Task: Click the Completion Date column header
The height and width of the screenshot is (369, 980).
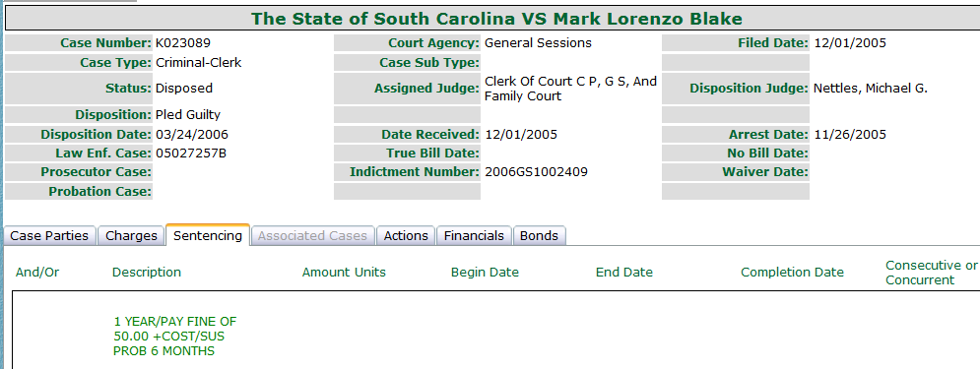Action: click(x=793, y=273)
